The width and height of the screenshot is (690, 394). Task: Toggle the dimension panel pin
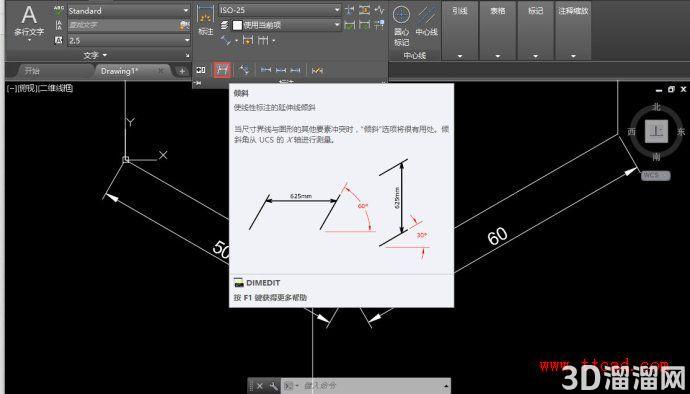197,83
